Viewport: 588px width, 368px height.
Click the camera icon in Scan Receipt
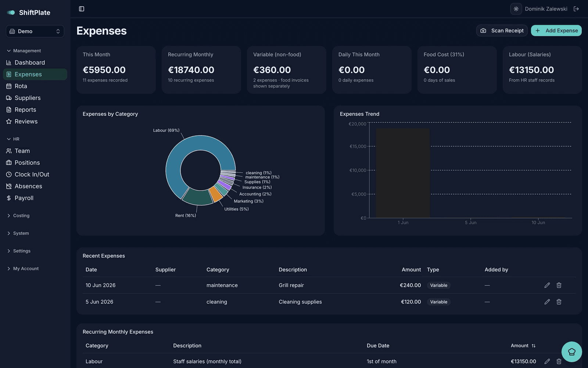tap(483, 31)
